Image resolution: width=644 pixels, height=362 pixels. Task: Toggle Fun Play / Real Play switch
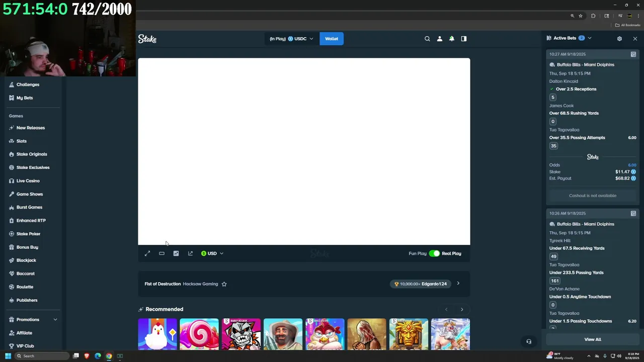pyautogui.click(x=434, y=253)
